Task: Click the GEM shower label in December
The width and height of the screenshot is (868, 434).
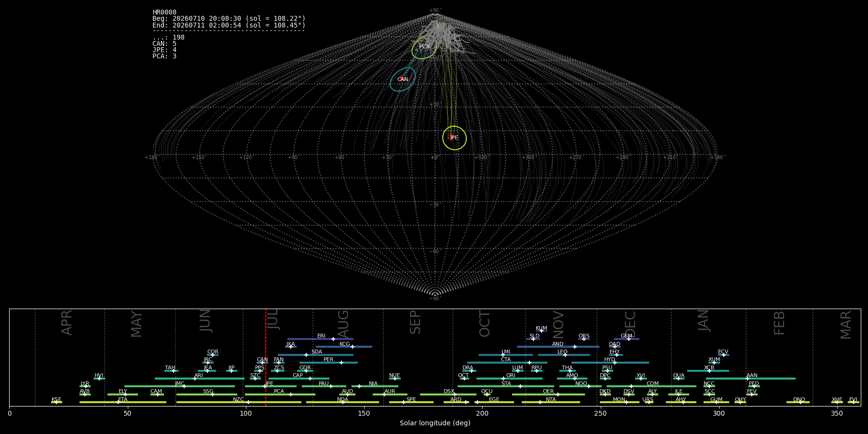Action: coord(626,336)
